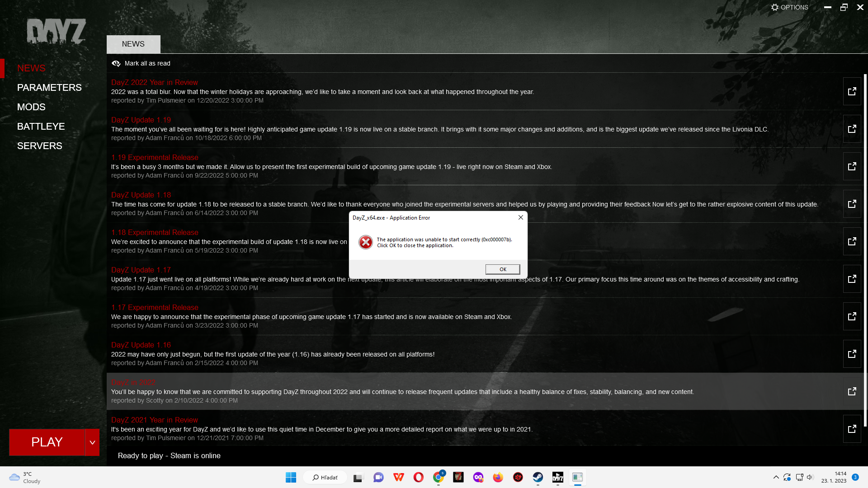Viewport: 868px width, 488px height.
Task: Click the Mark all as read label
Action: pos(147,63)
